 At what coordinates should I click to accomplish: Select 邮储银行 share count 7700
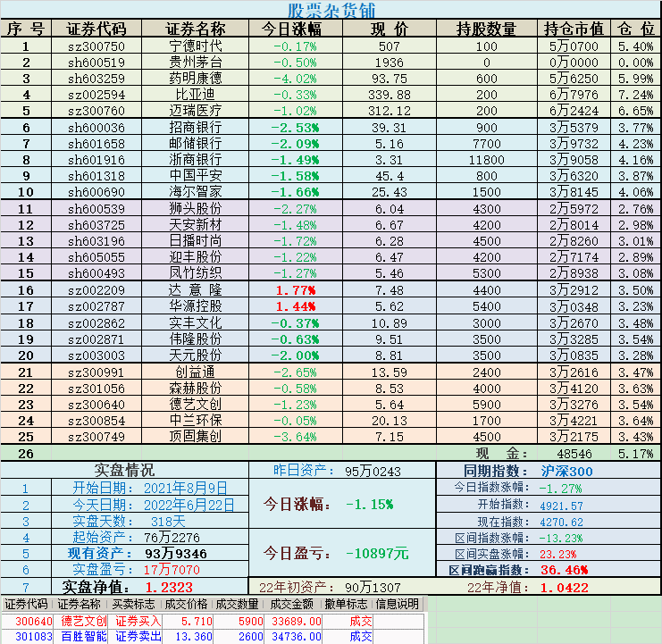pos(487,144)
